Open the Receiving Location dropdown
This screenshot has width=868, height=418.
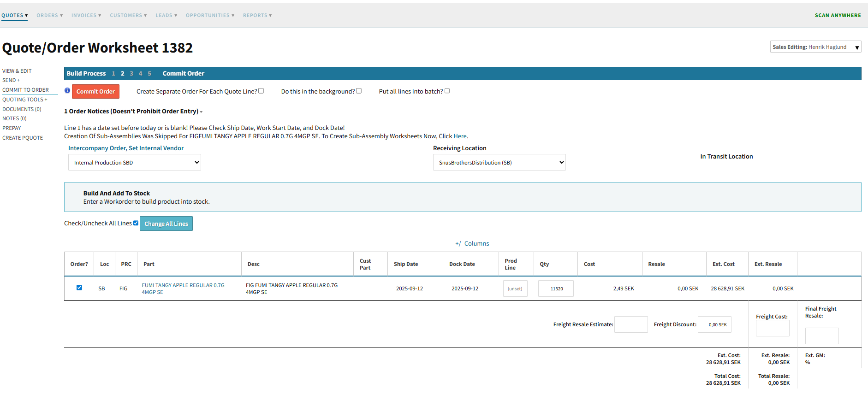point(499,163)
